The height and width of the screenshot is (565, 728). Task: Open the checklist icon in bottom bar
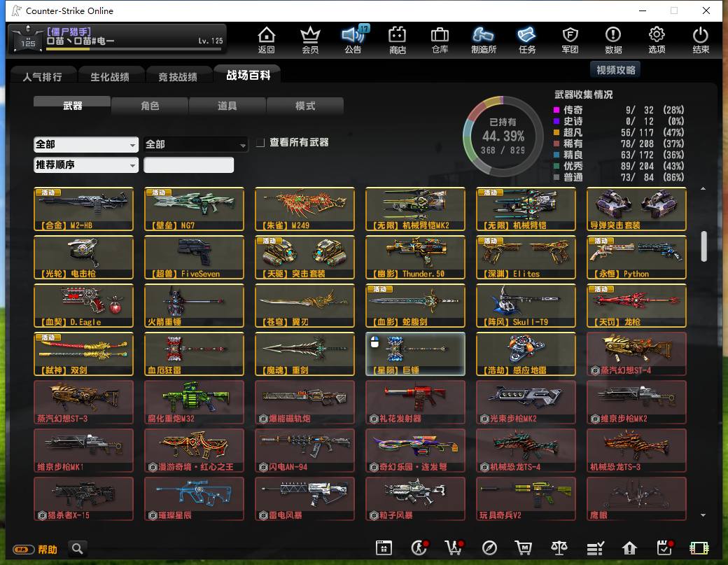point(595,548)
